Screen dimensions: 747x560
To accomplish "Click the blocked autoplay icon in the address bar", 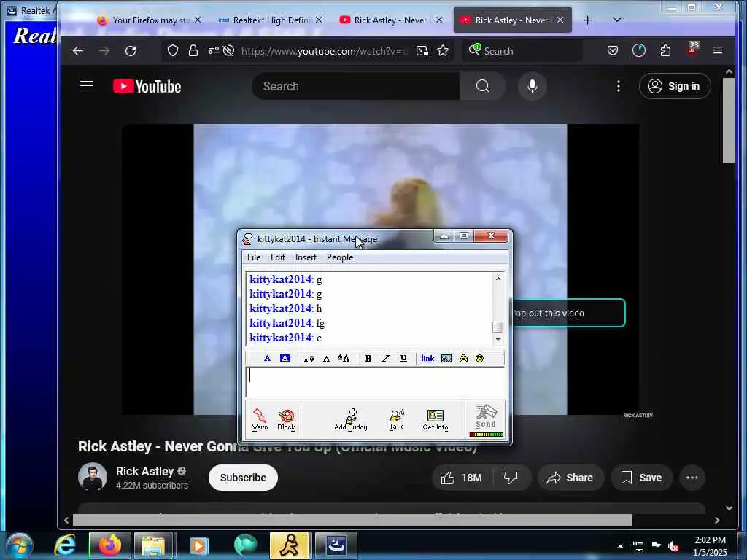I will coord(228,50).
